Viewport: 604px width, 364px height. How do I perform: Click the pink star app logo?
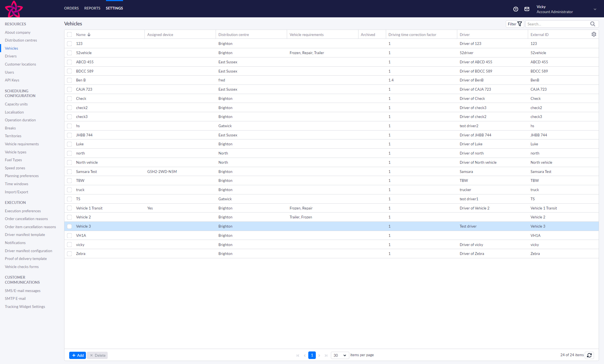pyautogui.click(x=14, y=9)
